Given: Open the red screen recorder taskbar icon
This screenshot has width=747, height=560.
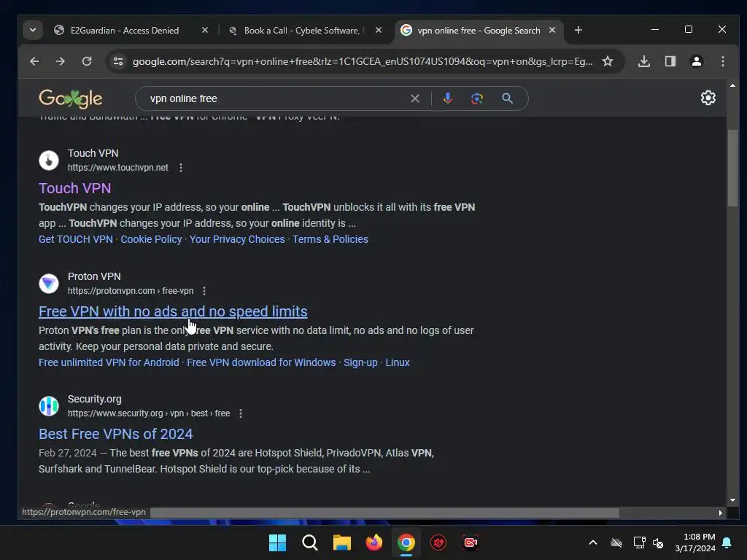Looking at the screenshot, I should click(471, 542).
